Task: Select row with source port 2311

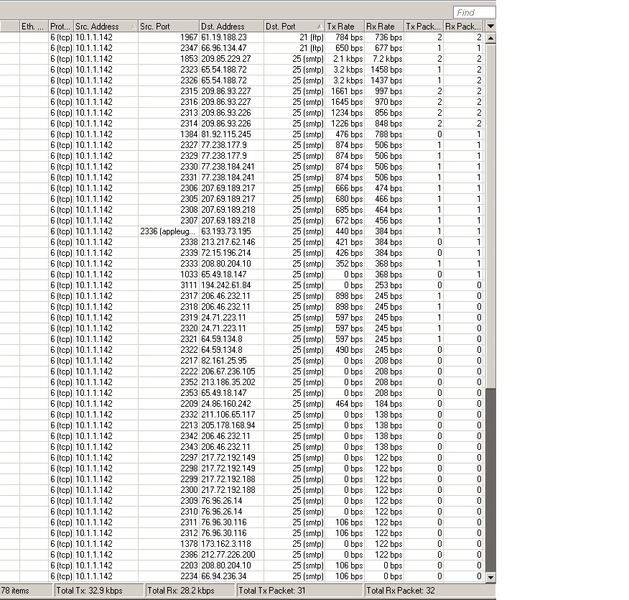Action: coord(241,523)
